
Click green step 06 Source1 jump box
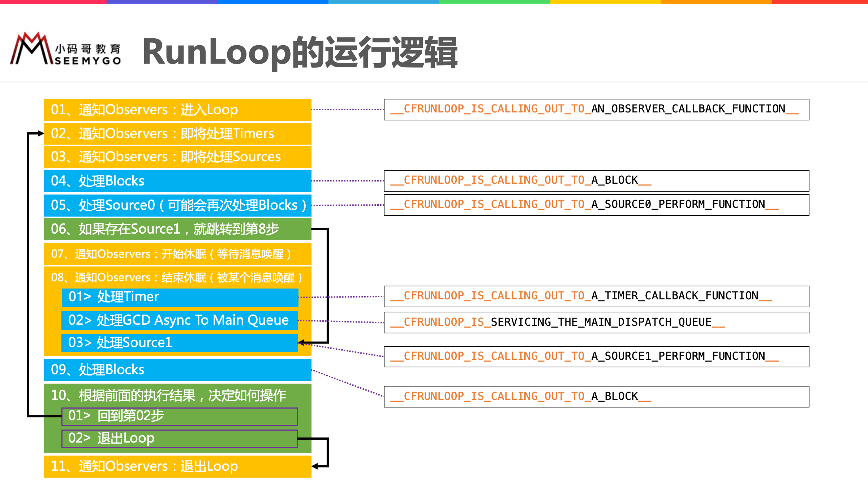click(177, 229)
